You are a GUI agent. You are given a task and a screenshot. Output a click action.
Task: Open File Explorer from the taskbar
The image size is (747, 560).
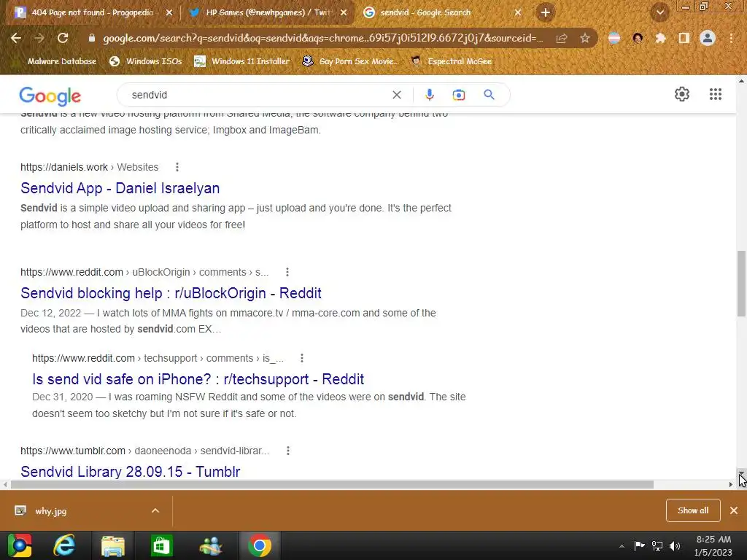[113, 545]
